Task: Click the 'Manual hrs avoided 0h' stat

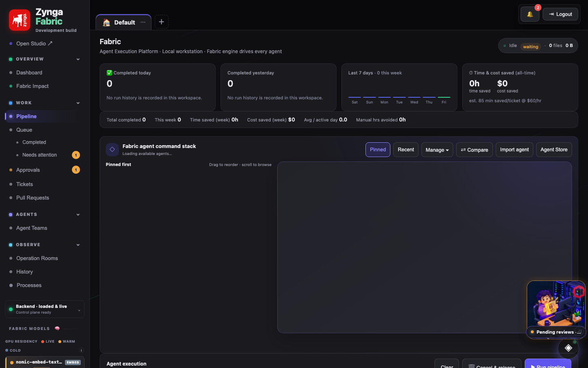Action: [x=381, y=120]
